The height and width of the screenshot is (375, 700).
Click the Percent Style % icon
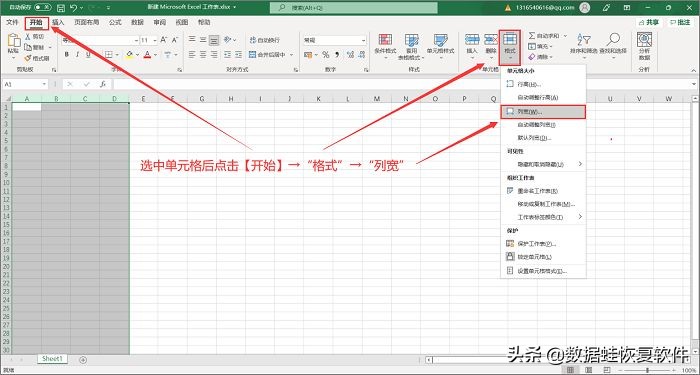326,54
